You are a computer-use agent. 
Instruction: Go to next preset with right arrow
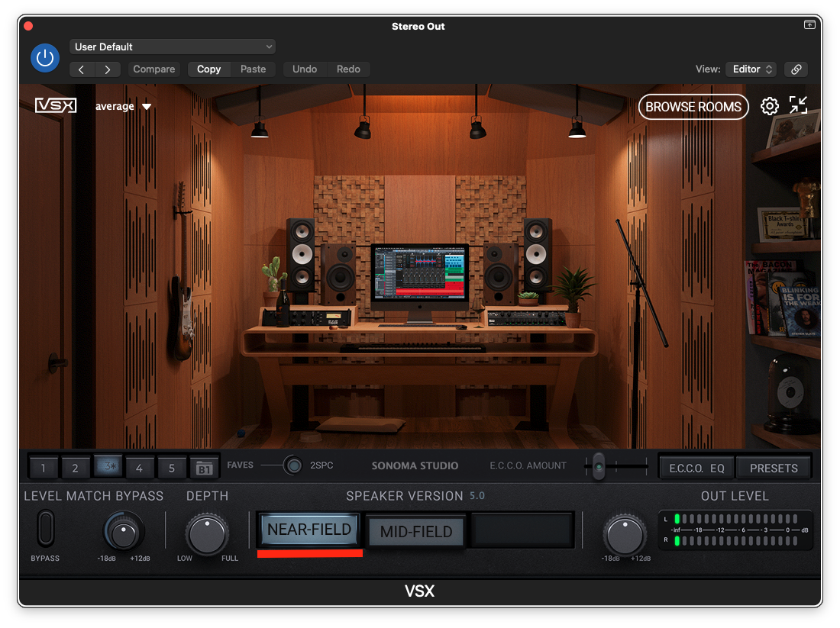[108, 69]
